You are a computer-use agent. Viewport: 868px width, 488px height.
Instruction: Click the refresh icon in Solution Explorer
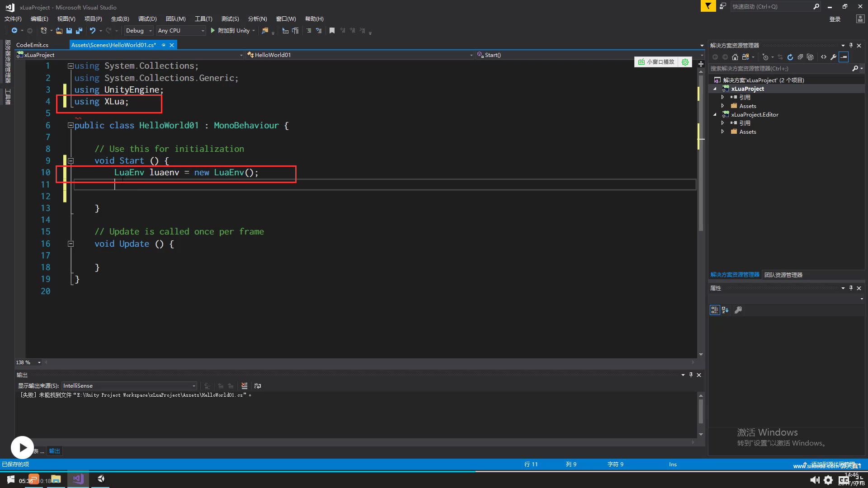point(790,57)
